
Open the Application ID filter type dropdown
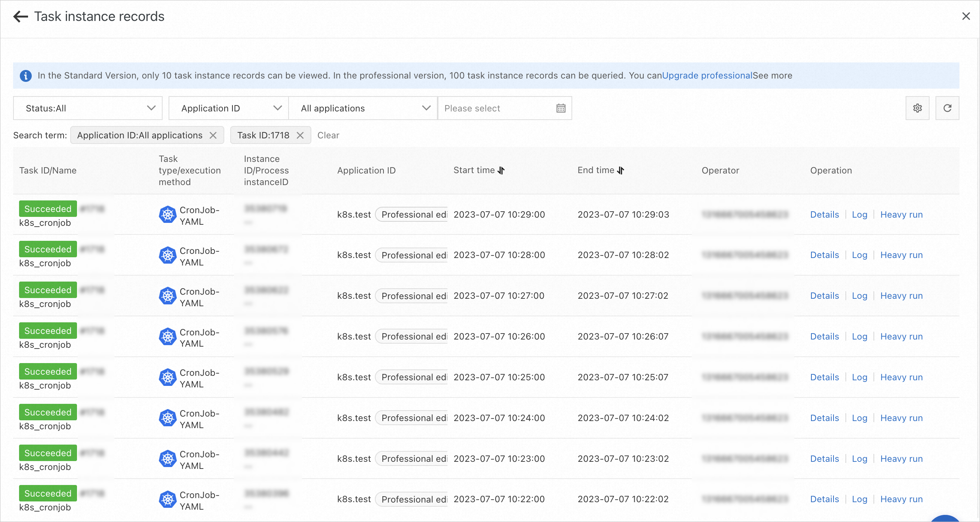[x=229, y=108]
